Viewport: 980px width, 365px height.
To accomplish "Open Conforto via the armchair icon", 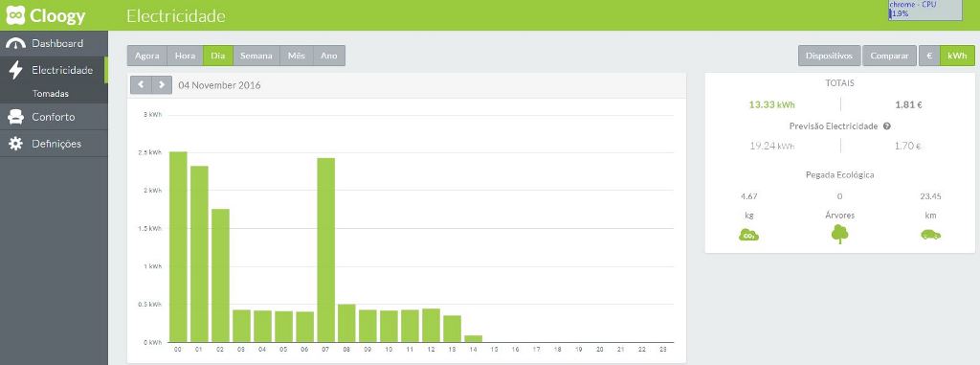I will pyautogui.click(x=15, y=117).
